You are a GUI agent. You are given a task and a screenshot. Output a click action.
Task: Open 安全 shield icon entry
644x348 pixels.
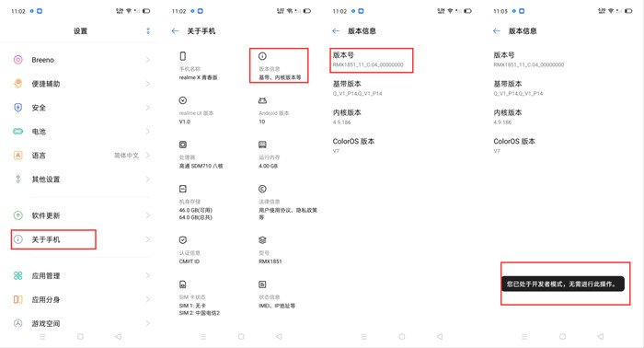tap(18, 108)
